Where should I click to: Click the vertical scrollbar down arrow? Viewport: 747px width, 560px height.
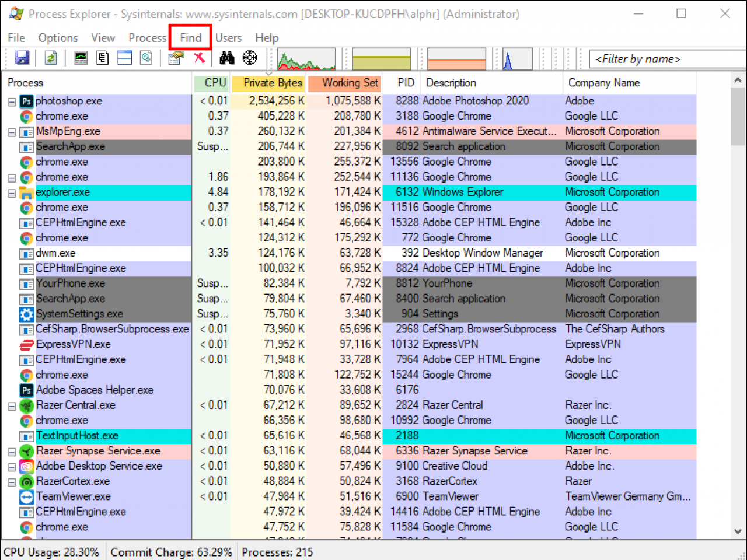[x=738, y=531]
